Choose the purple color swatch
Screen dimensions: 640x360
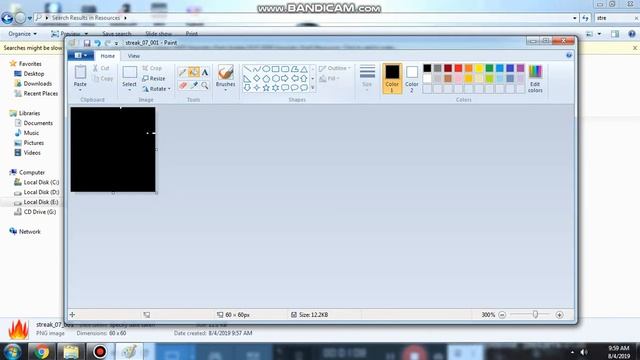click(x=520, y=68)
